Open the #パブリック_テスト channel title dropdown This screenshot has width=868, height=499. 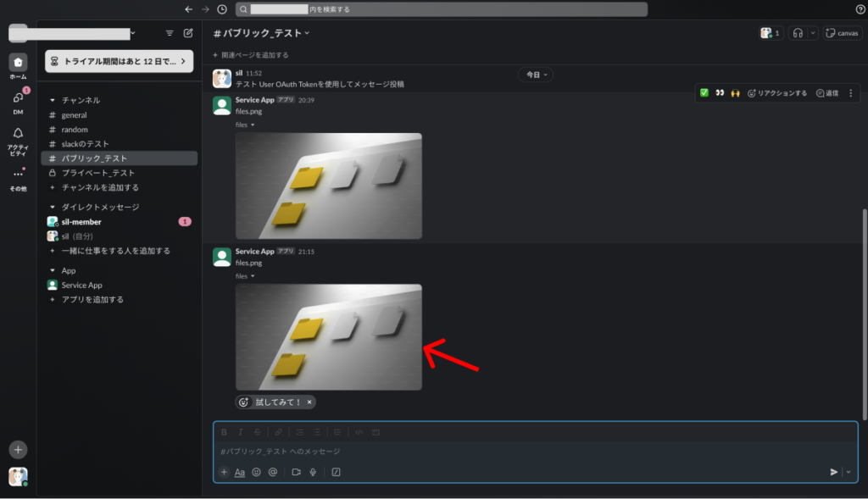tap(261, 33)
